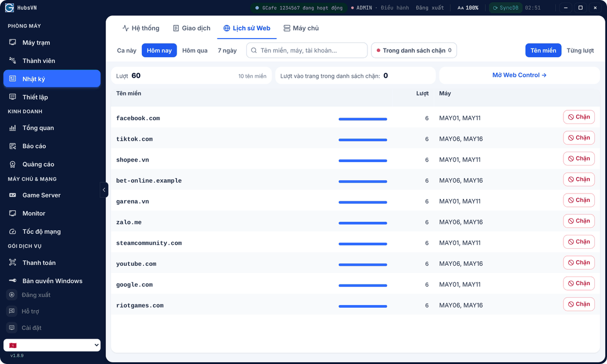
Task: Block facebook.com with Chặn button
Action: (x=579, y=117)
